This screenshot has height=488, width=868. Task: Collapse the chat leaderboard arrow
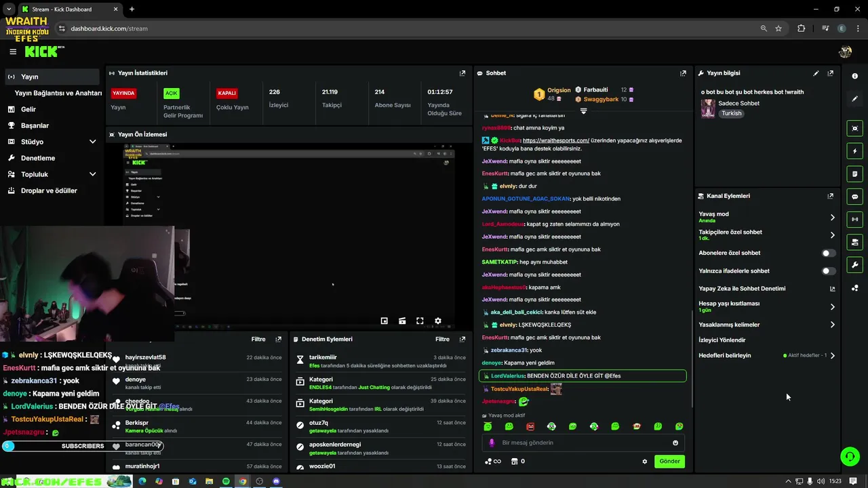pos(583,110)
